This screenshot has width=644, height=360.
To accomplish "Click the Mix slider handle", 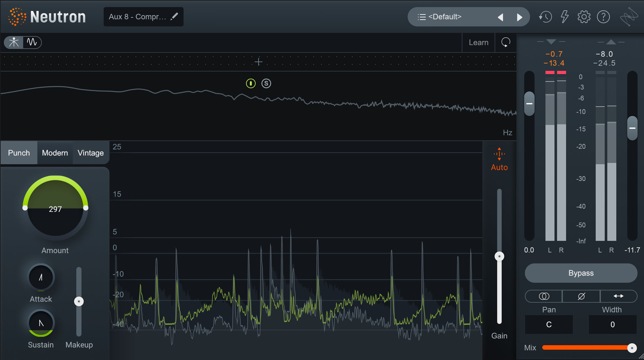I will (x=632, y=348).
